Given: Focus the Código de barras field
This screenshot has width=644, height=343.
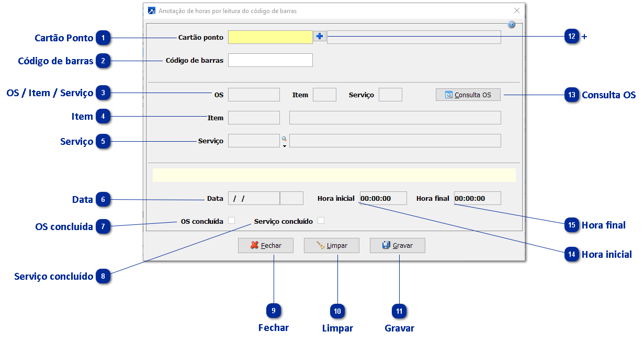Looking at the screenshot, I should [270, 60].
